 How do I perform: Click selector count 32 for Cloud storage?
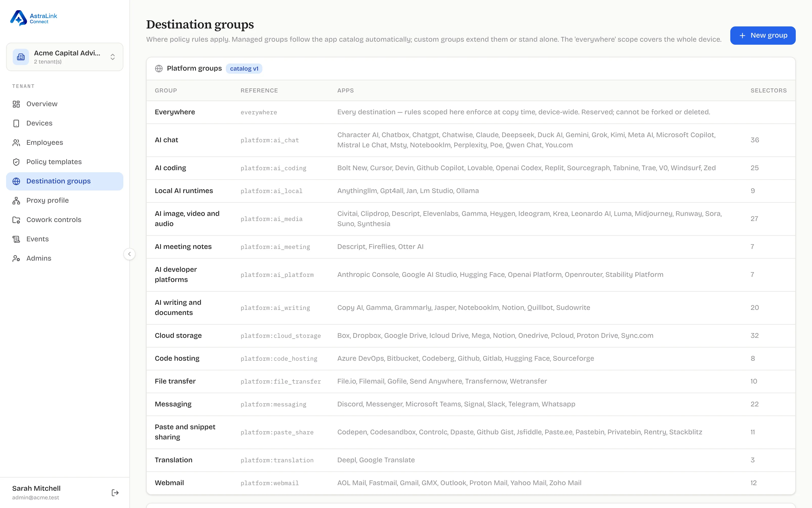[755, 336]
